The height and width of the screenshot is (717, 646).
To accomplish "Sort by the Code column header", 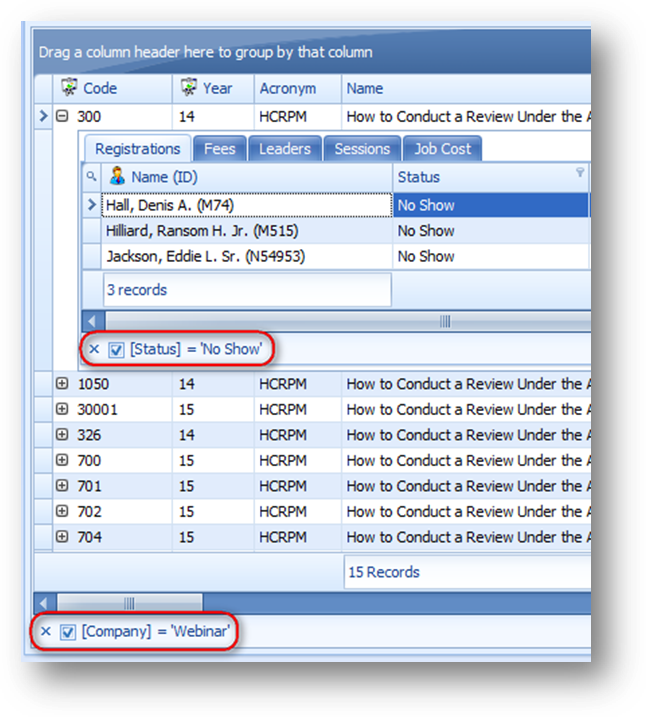I will 112,88.
